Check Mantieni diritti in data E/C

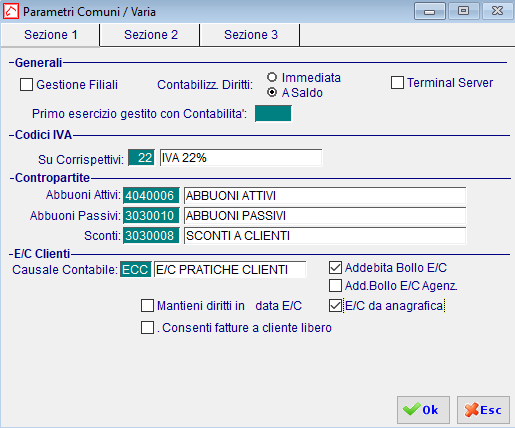coord(147,305)
